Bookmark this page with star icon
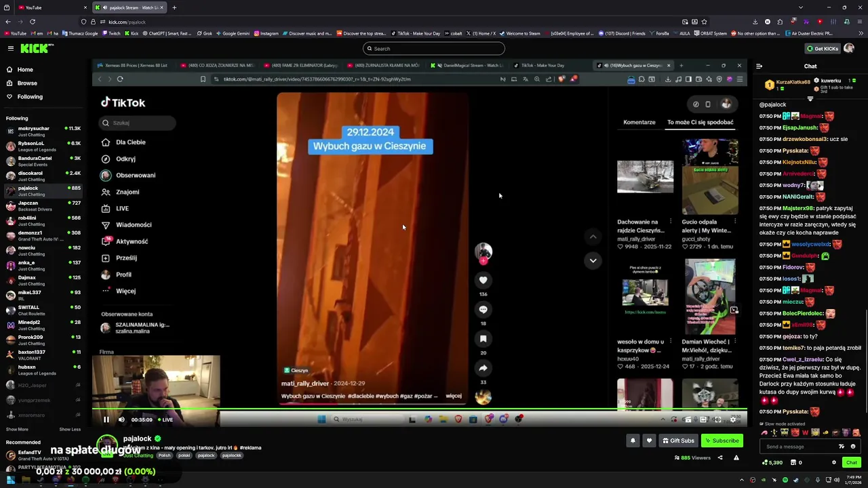Viewport: 868px width, 488px height. click(x=704, y=22)
